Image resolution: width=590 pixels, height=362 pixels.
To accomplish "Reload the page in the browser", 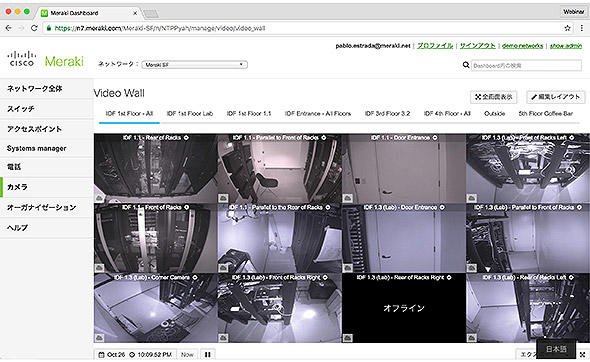I will (x=34, y=28).
